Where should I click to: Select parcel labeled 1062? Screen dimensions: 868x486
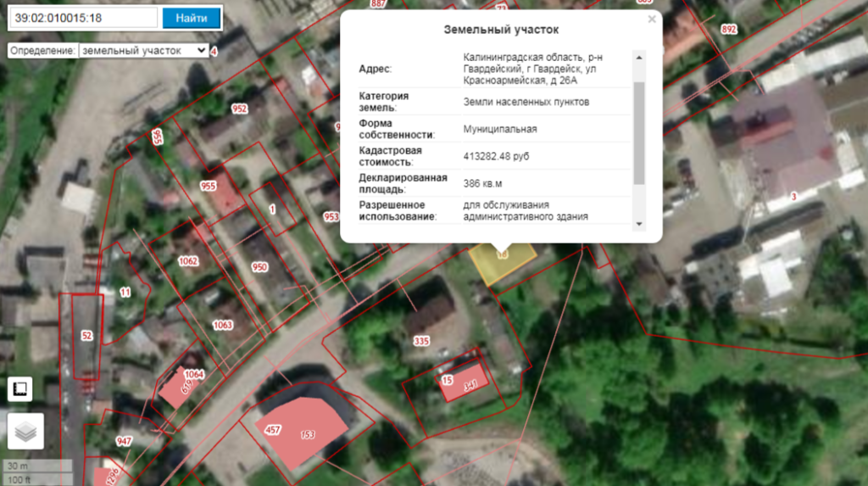(188, 261)
